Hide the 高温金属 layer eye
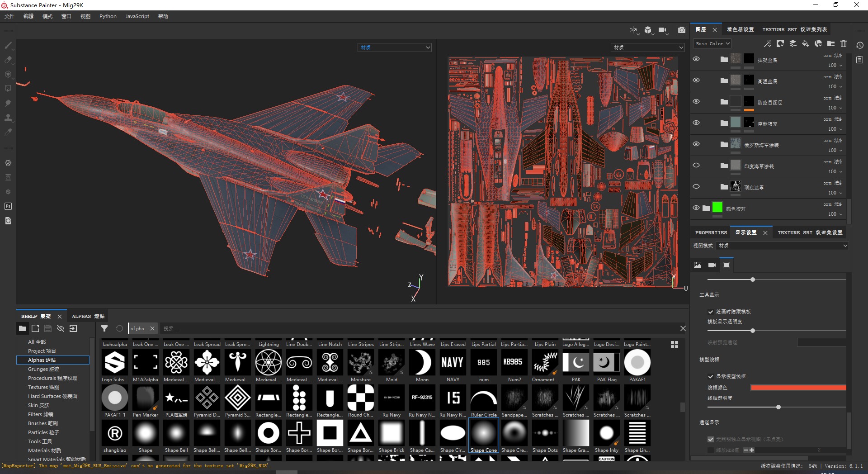 pyautogui.click(x=696, y=80)
